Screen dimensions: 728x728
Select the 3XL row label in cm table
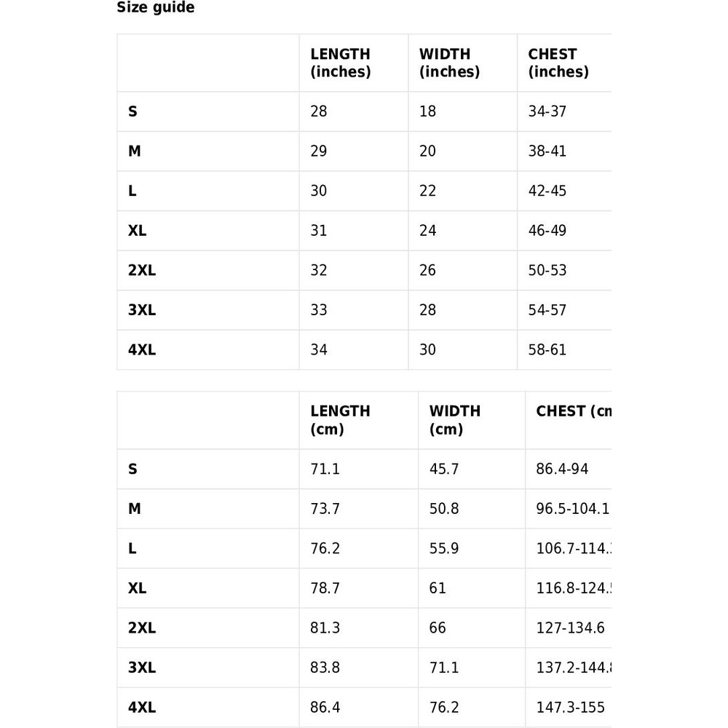coord(142,668)
